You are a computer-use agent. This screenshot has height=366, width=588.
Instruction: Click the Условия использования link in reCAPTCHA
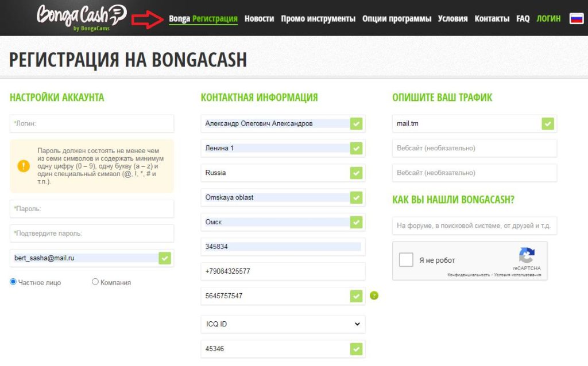(x=517, y=275)
